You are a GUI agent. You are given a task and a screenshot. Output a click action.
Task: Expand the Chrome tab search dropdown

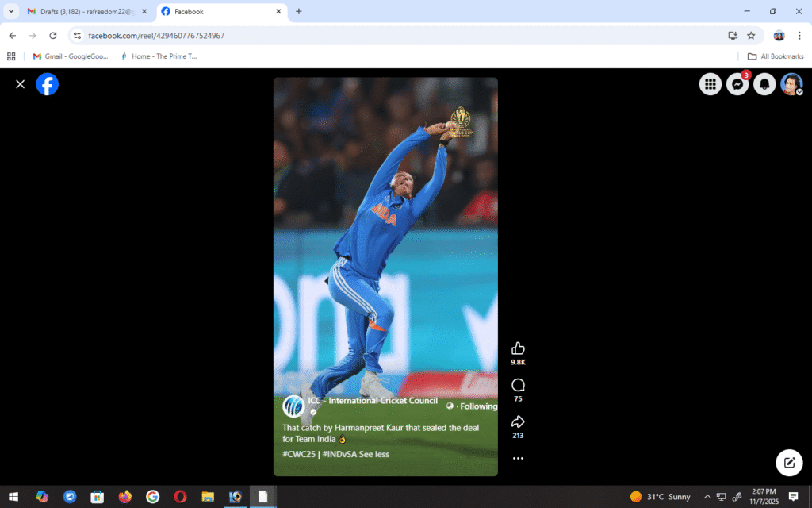pos(11,12)
